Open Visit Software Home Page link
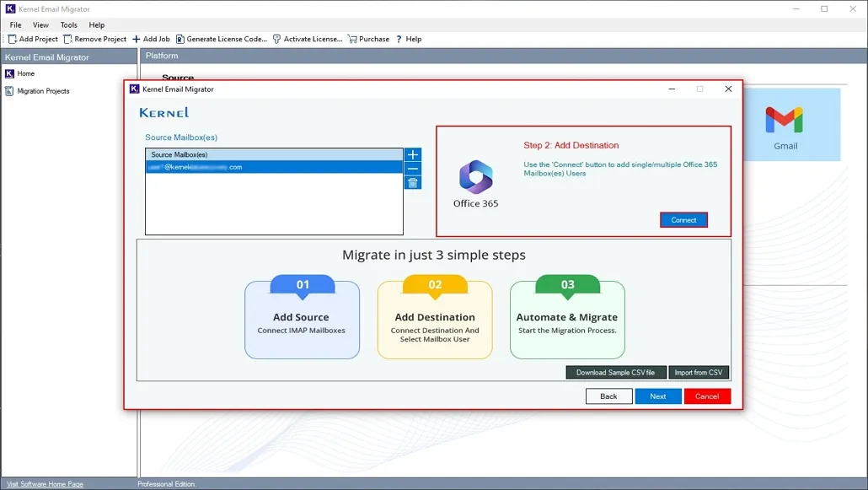The width and height of the screenshot is (868, 490). (x=45, y=484)
